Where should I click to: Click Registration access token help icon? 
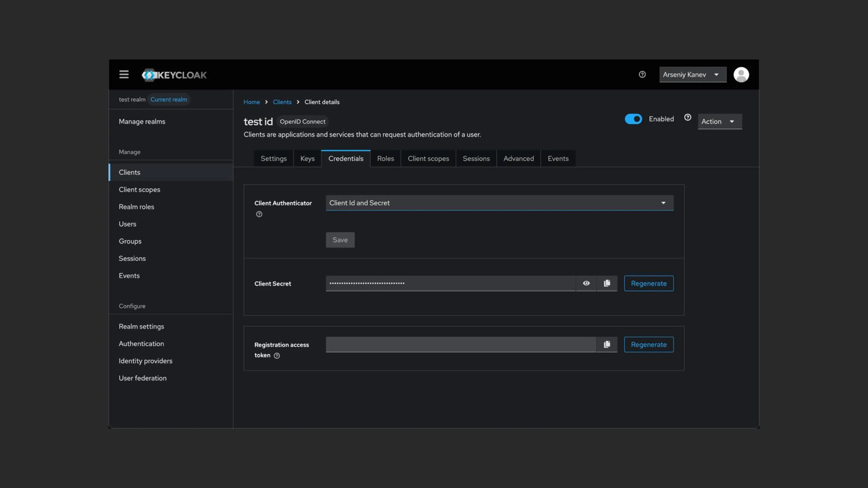point(277,356)
